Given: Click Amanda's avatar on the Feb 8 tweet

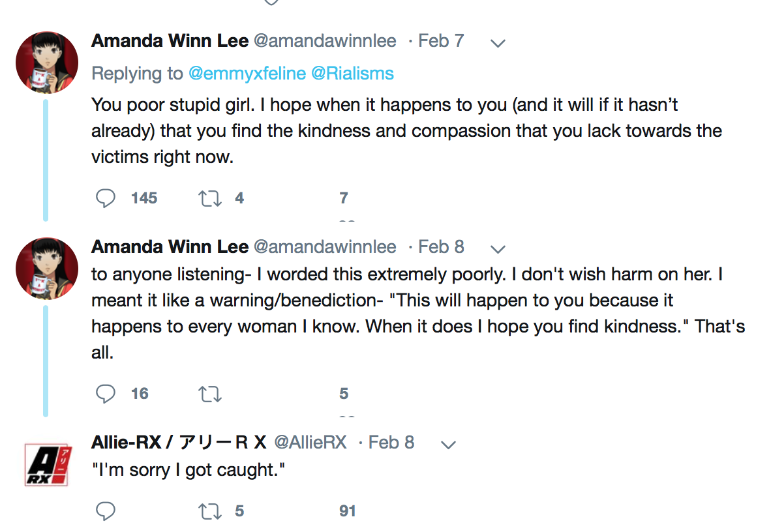Looking at the screenshot, I should point(47,268).
